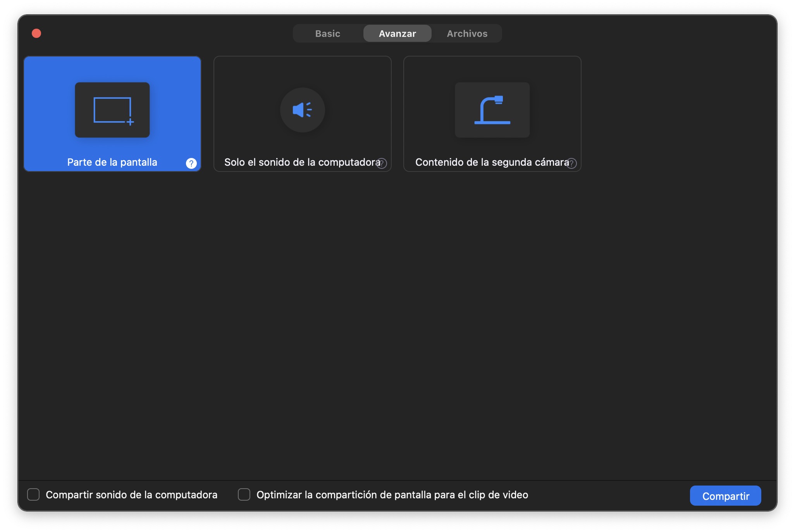Toggle Optimizar la compartición para video checkbox
Viewport: 795px width, 532px height.
[x=244, y=494]
